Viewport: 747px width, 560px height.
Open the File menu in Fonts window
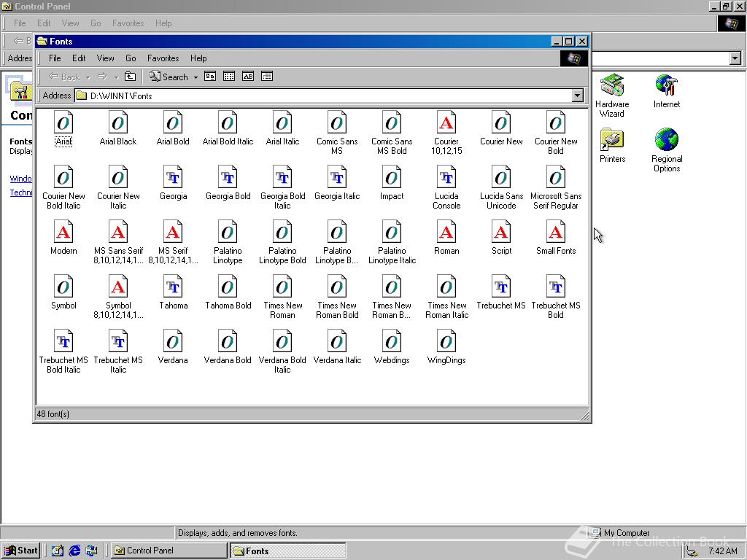tap(55, 58)
